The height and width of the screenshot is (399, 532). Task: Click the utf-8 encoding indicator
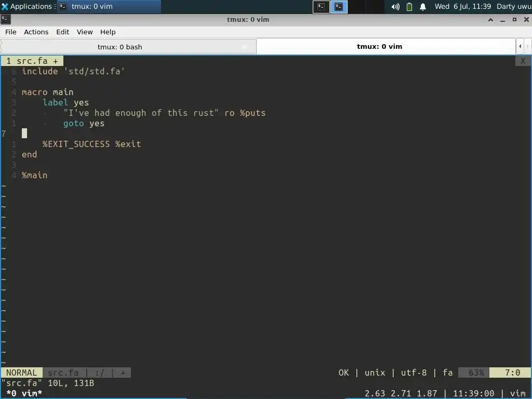click(x=414, y=373)
